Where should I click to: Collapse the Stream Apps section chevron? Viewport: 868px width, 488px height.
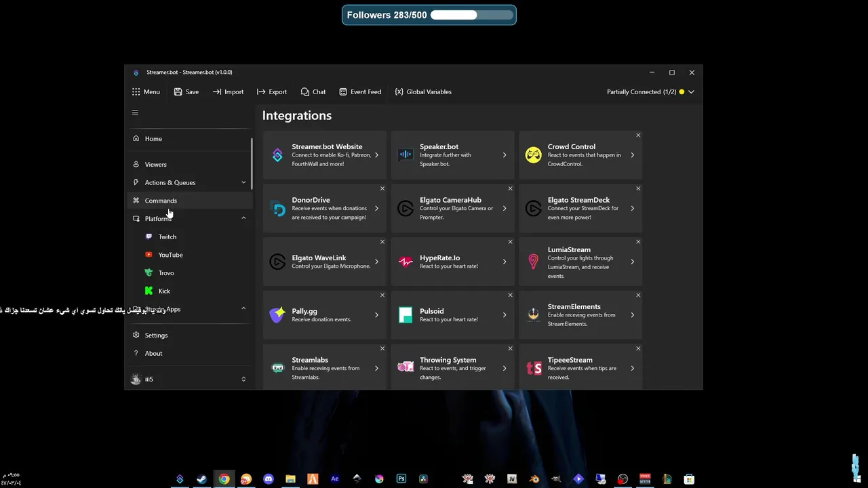243,308
